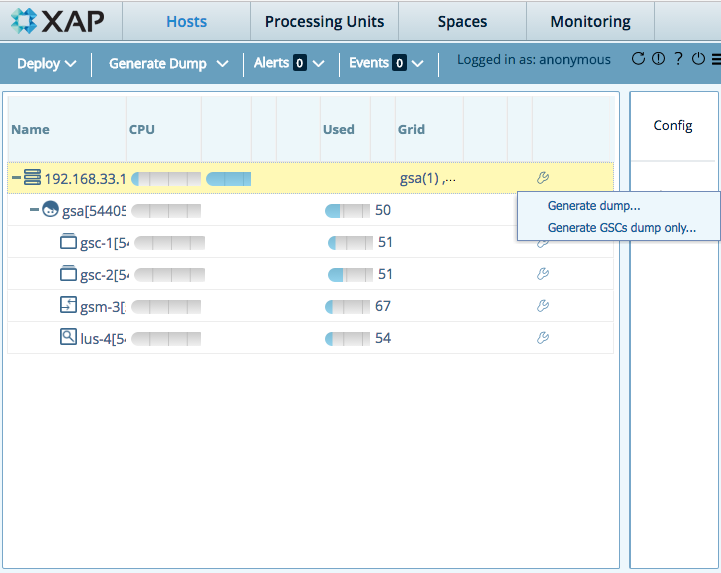Click the XAP logo
Screen dimensions: 721x573
58,21
